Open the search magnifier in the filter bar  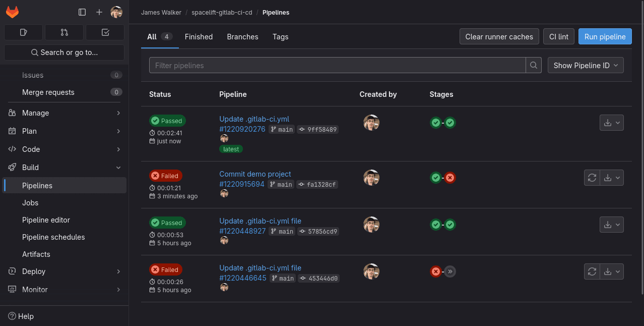tap(533, 65)
